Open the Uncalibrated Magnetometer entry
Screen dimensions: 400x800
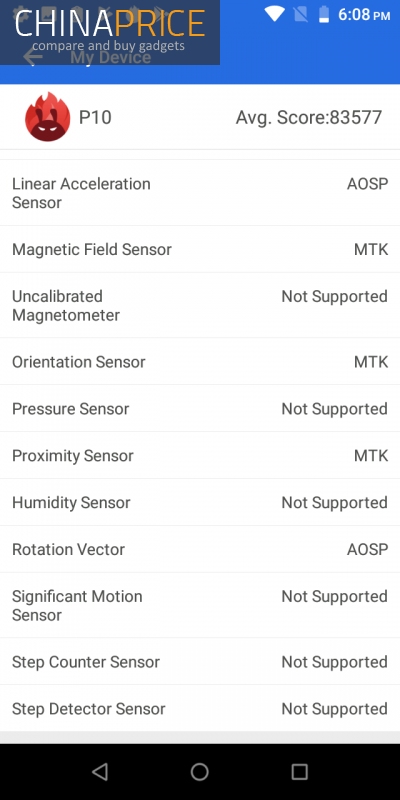[200, 305]
